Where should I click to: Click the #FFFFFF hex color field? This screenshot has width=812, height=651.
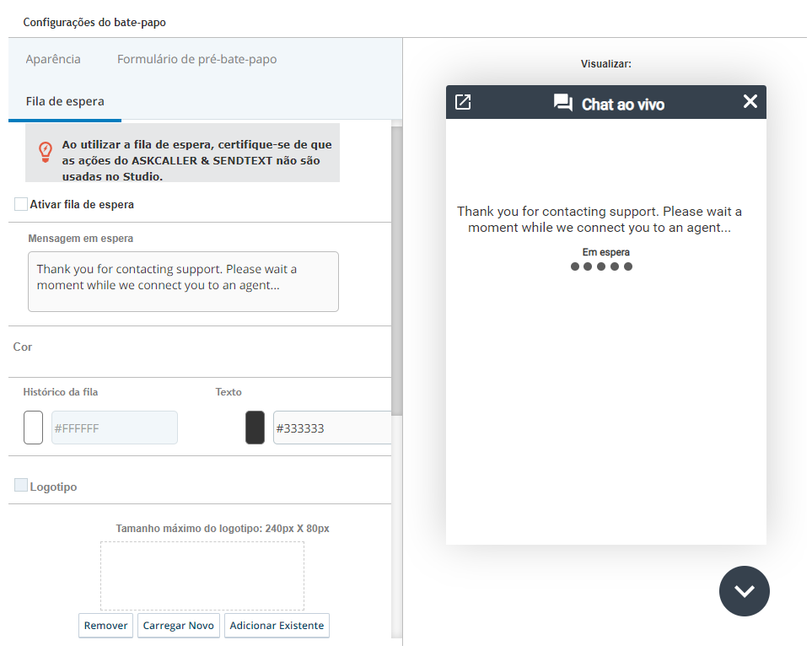click(115, 428)
